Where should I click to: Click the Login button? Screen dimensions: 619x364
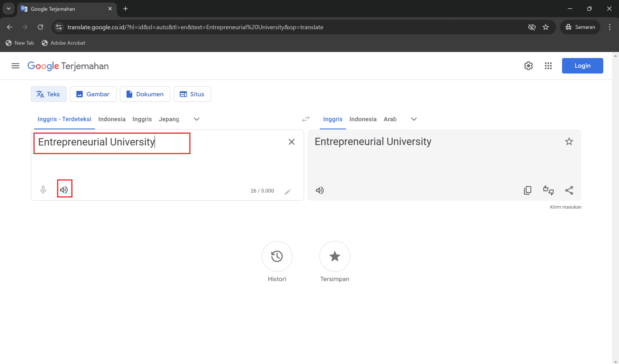582,66
